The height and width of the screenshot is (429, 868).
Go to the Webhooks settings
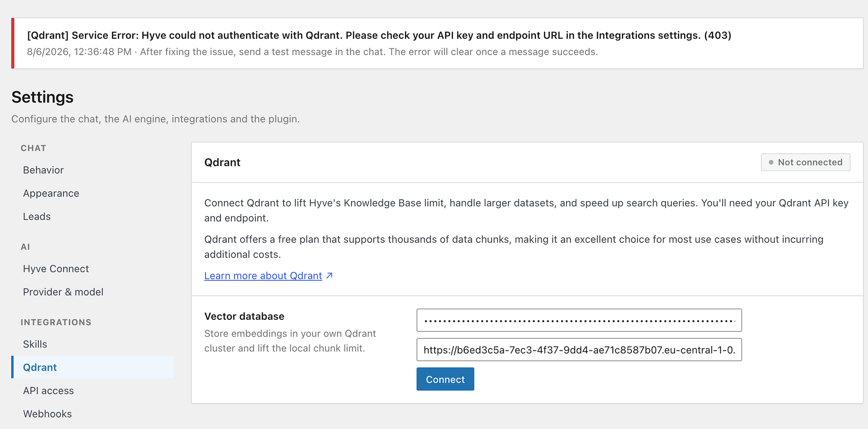[47, 414]
